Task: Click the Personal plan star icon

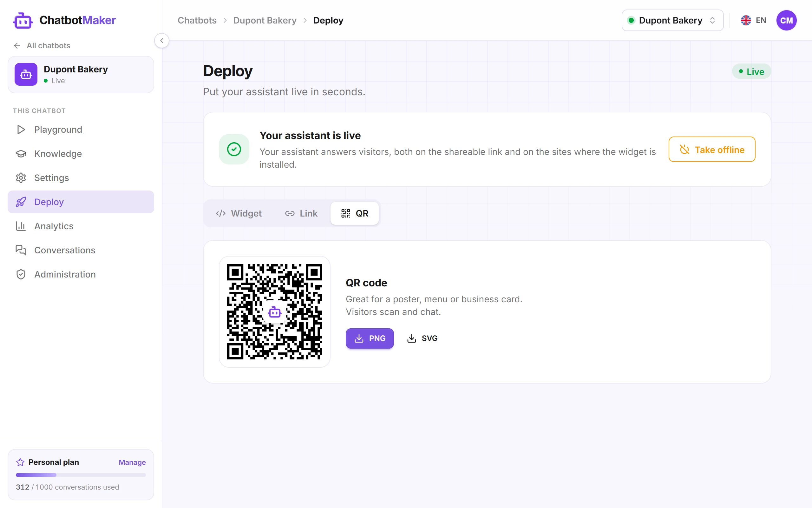Action: point(20,462)
